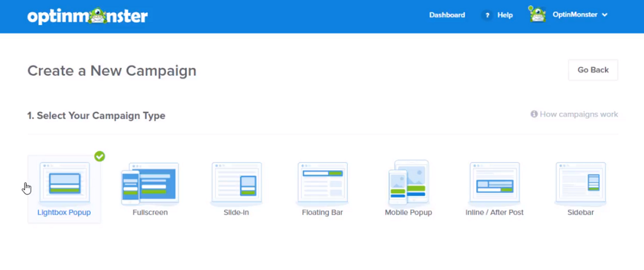The image size is (644, 270).
Task: Click the info icon beside How campaigns work
Action: pos(534,115)
